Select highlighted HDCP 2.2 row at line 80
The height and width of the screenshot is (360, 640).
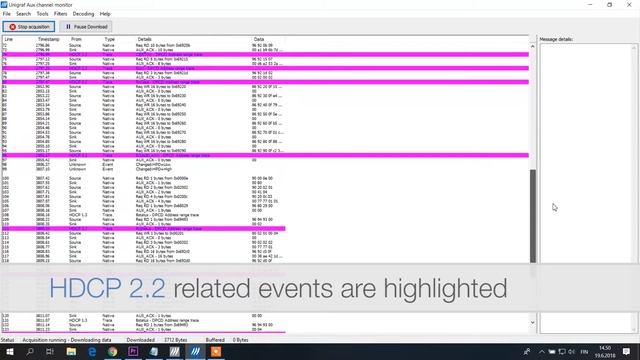(265, 82)
